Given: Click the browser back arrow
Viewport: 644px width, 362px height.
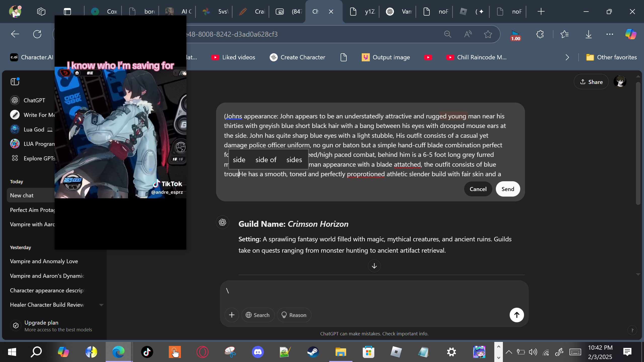Looking at the screenshot, I should [15, 34].
